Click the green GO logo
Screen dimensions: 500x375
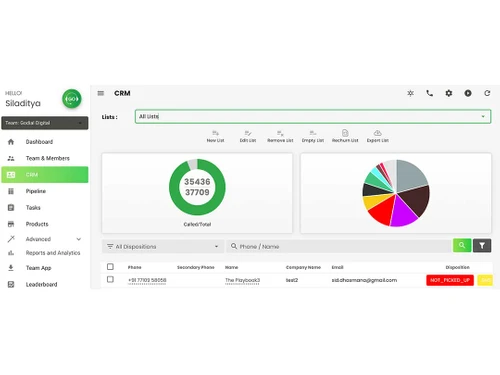(72, 99)
